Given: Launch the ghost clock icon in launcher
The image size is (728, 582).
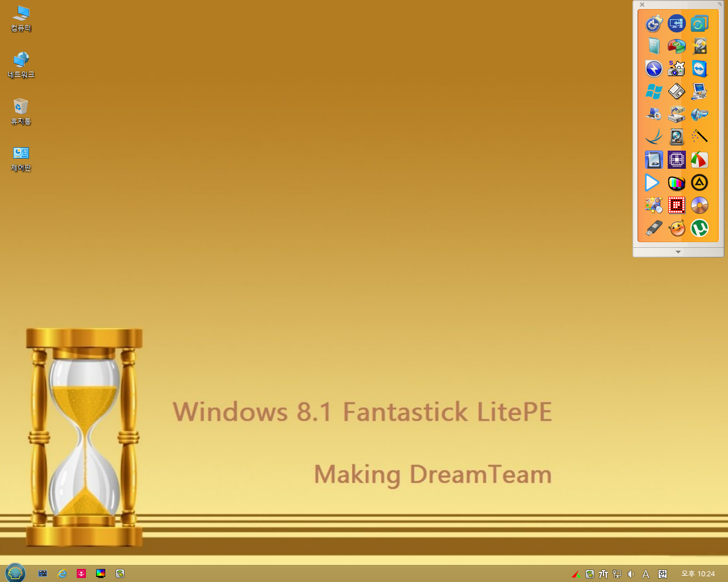Looking at the screenshot, I should [x=653, y=23].
